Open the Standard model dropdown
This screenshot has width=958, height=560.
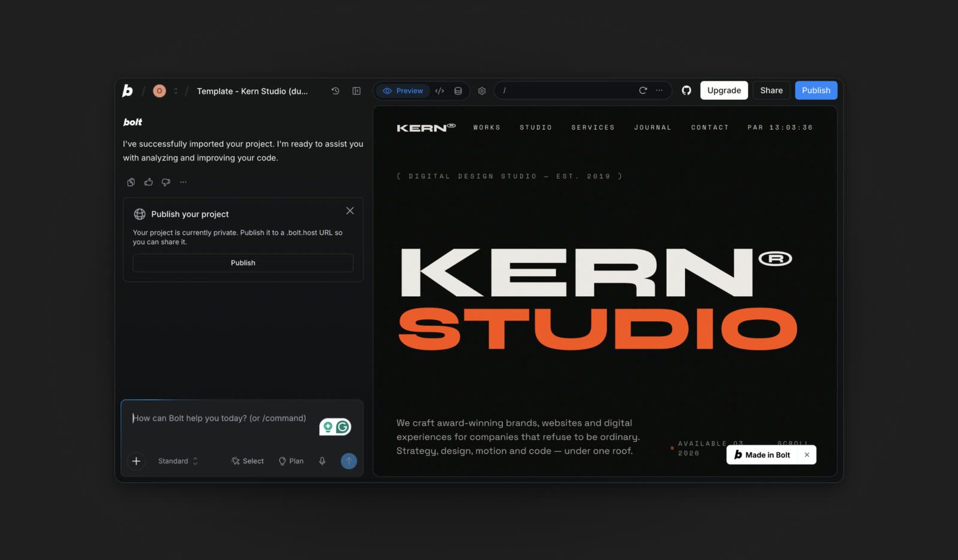tap(178, 461)
